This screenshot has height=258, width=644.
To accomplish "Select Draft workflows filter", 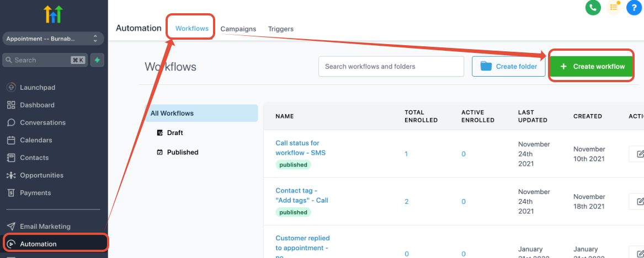I will click(175, 133).
